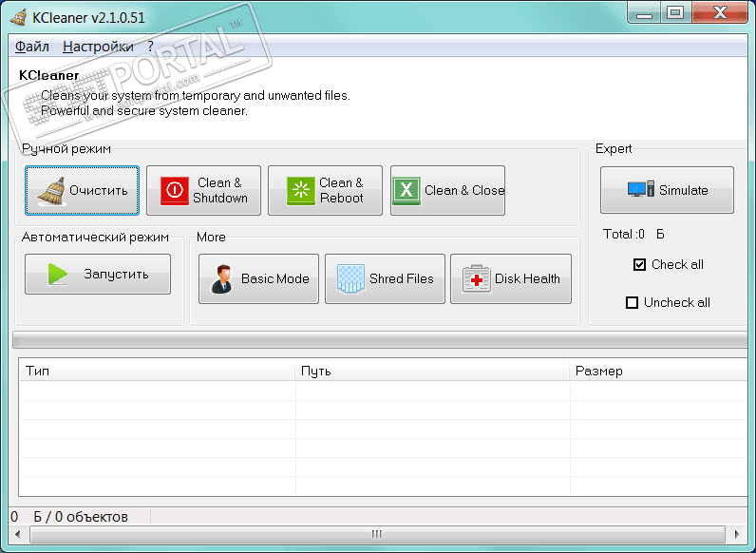The width and height of the screenshot is (756, 553).
Task: Click the broom icon on Очистить button
Action: 51,191
